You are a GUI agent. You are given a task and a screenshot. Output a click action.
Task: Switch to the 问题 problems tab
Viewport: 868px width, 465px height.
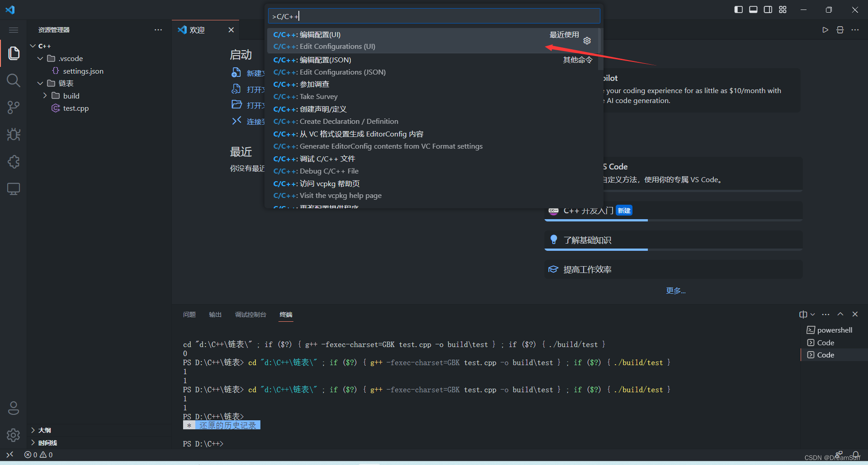coord(189,315)
